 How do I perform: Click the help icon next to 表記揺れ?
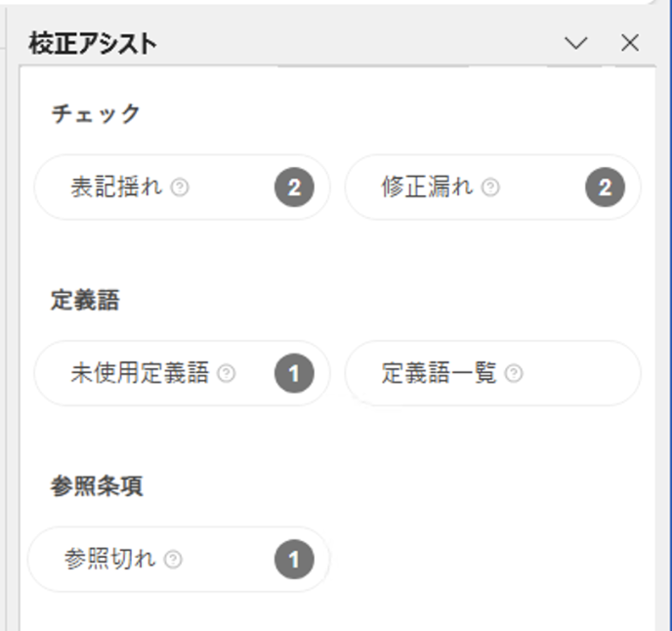pos(180,188)
